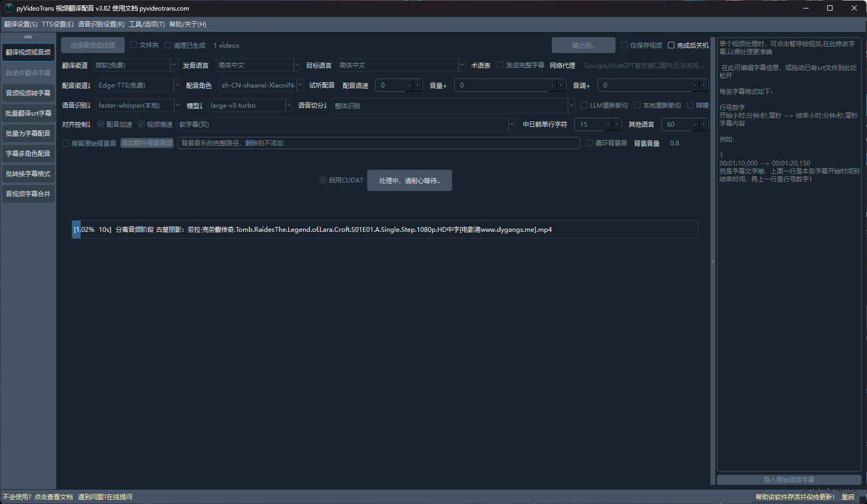Click the pyVideoTrans app icon in title bar
This screenshot has width=867, height=504.
point(8,8)
